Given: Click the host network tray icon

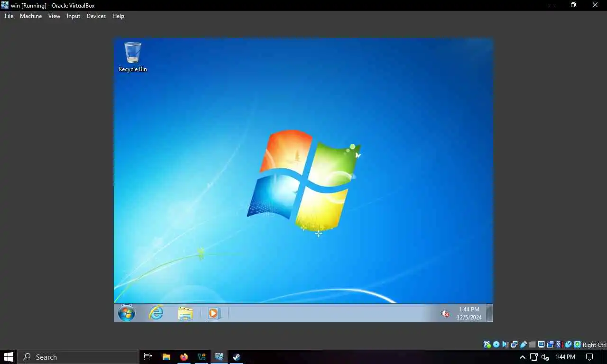Looking at the screenshot, I should click(x=534, y=357).
